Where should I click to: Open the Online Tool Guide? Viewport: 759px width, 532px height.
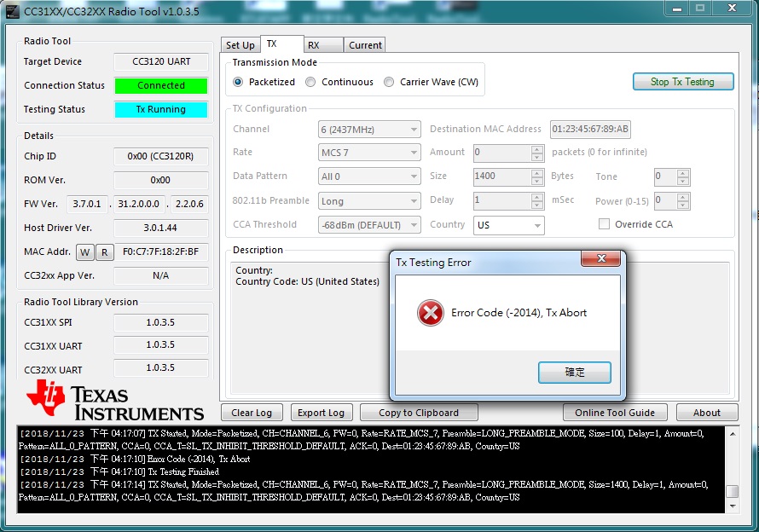(x=615, y=413)
